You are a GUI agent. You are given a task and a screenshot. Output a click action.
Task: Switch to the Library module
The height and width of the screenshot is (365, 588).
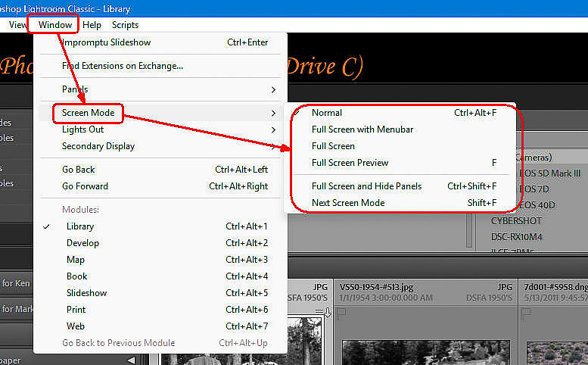tap(160, 226)
